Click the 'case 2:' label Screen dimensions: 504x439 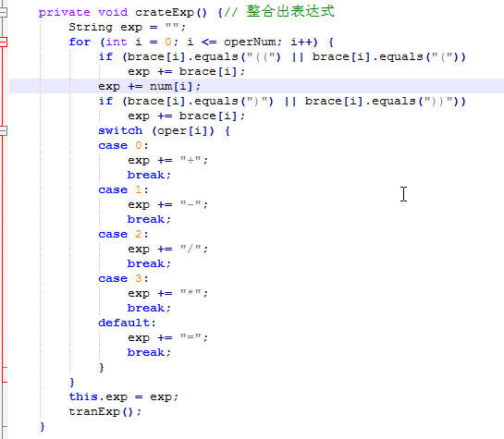123,234
